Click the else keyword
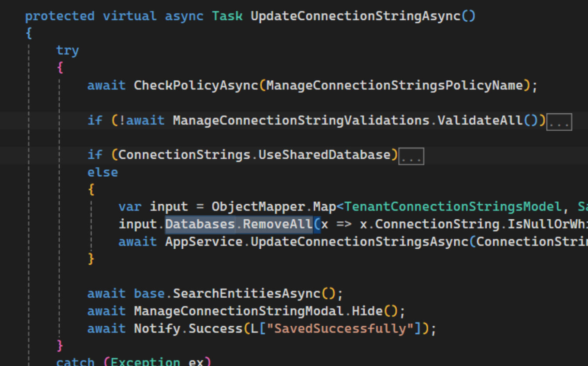The image size is (588, 366). pos(102,172)
